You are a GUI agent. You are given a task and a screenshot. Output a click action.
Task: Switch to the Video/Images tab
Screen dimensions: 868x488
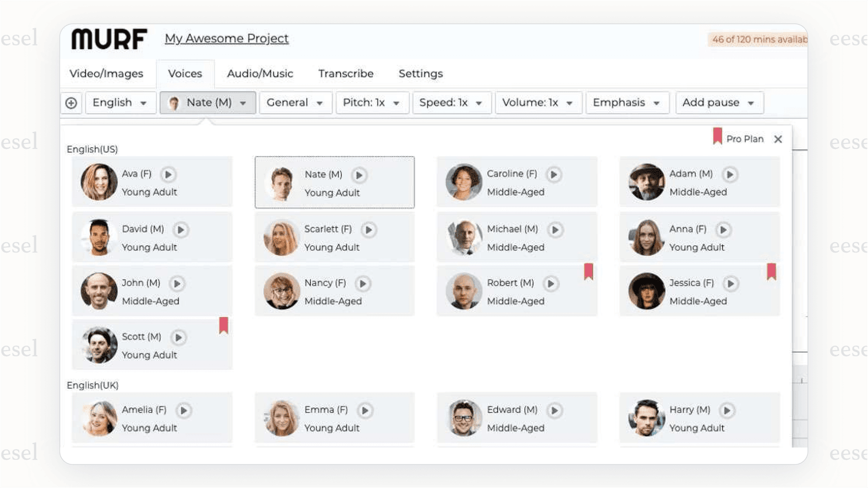pyautogui.click(x=106, y=74)
